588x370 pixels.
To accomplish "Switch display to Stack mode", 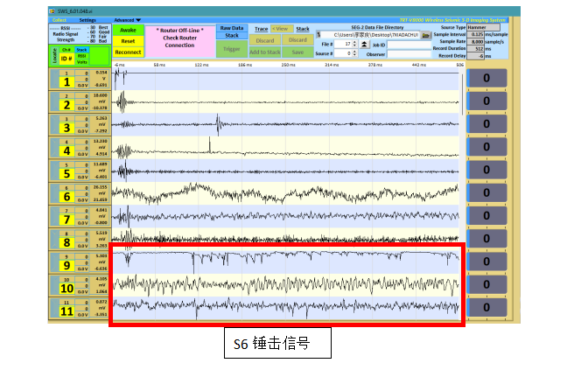I will pos(232,35).
